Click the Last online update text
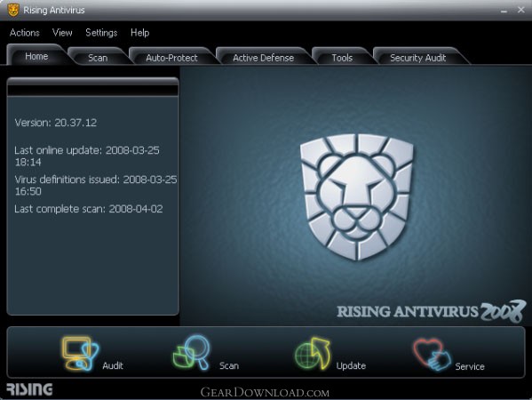This screenshot has height=400, width=532. [87, 156]
